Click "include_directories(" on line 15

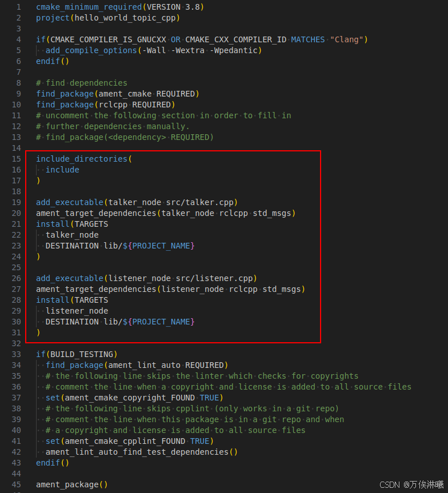pos(83,159)
